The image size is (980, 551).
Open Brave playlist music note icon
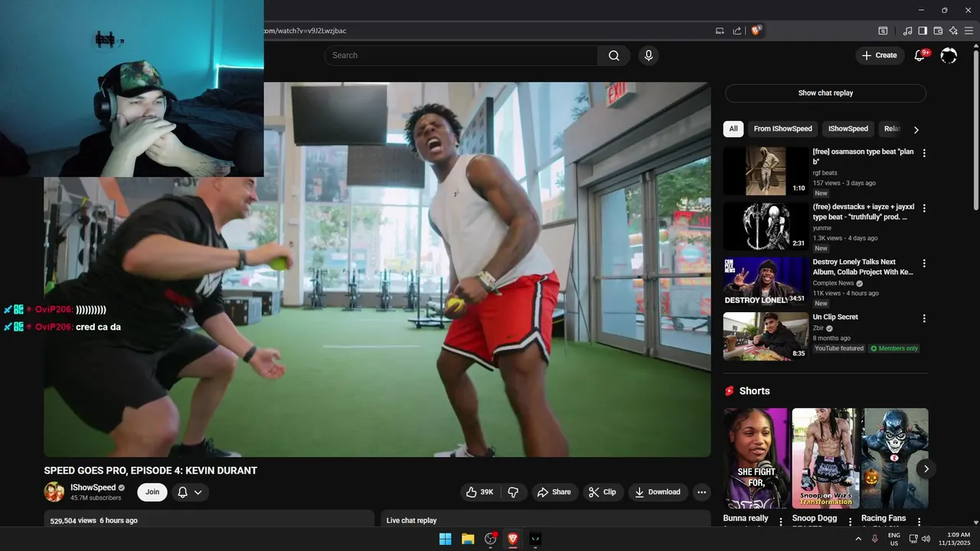[x=907, y=31]
